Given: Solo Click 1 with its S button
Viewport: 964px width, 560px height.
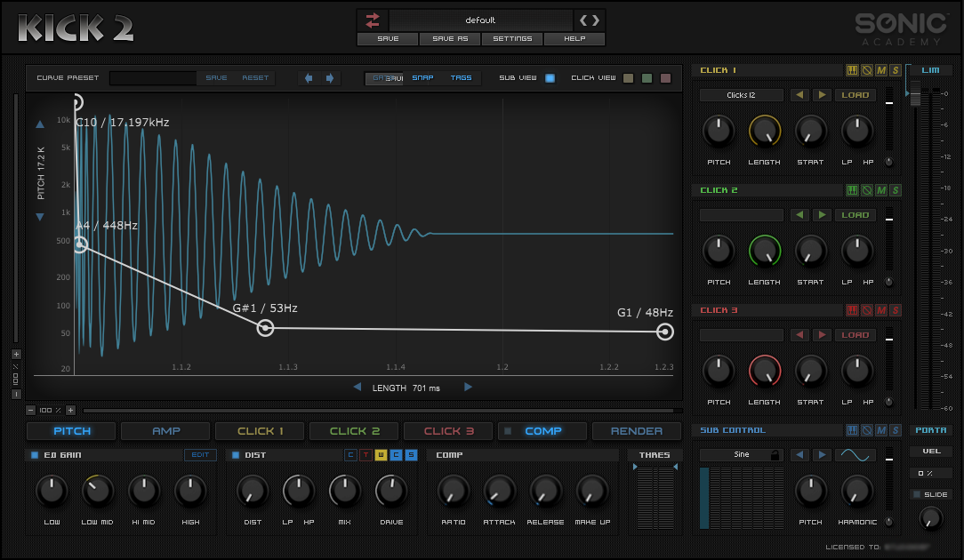Looking at the screenshot, I should tap(896, 70).
